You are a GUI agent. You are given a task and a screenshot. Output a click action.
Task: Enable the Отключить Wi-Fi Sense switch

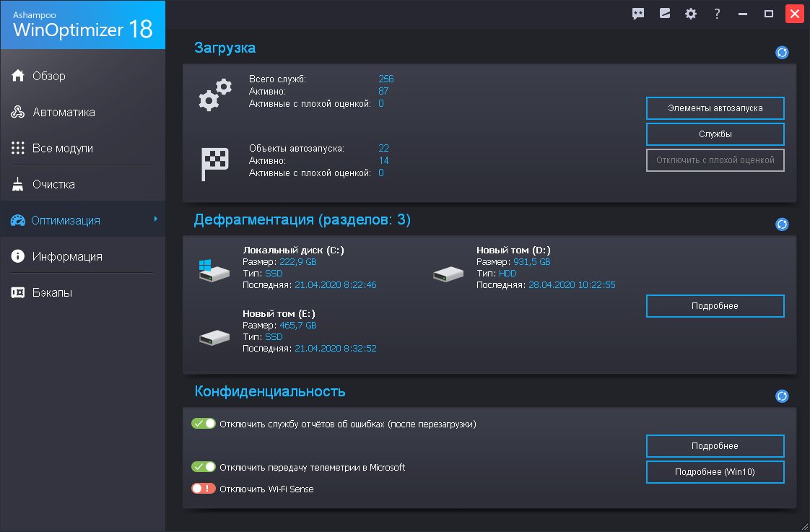(204, 489)
